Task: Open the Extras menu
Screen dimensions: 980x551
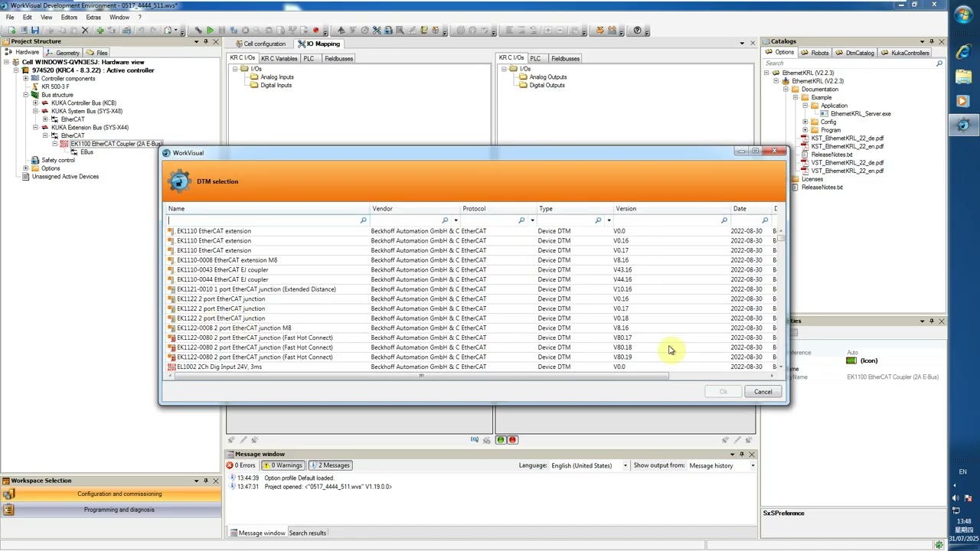Action: pos(93,17)
